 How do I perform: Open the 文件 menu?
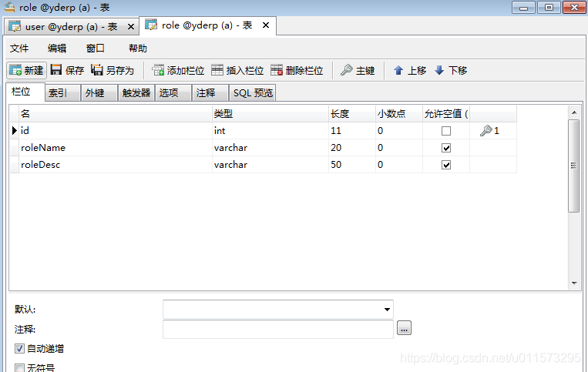tap(19, 49)
